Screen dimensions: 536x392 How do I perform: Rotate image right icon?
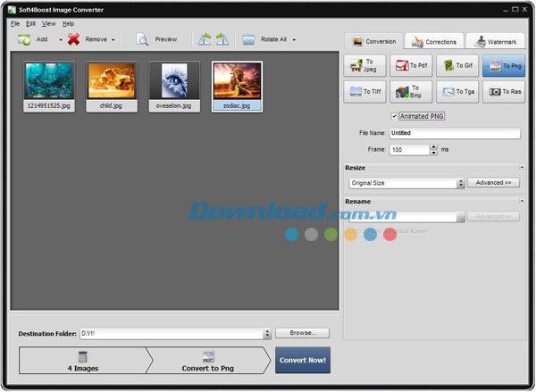(222, 39)
